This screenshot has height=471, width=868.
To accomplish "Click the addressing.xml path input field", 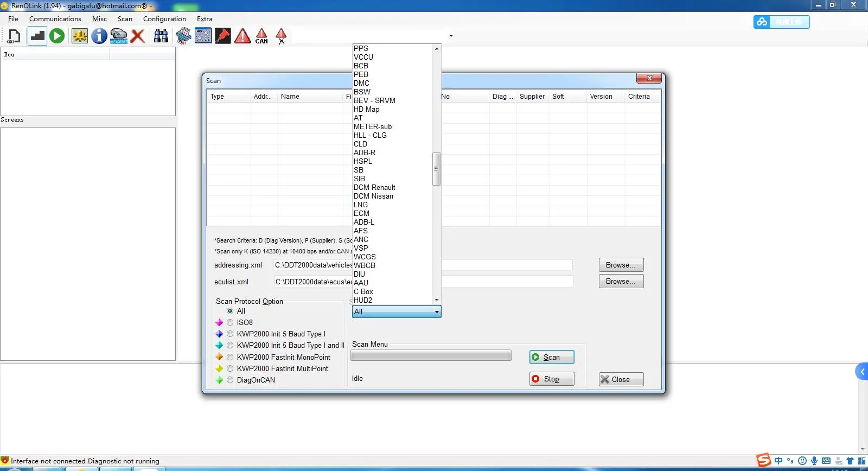I will coord(423,265).
